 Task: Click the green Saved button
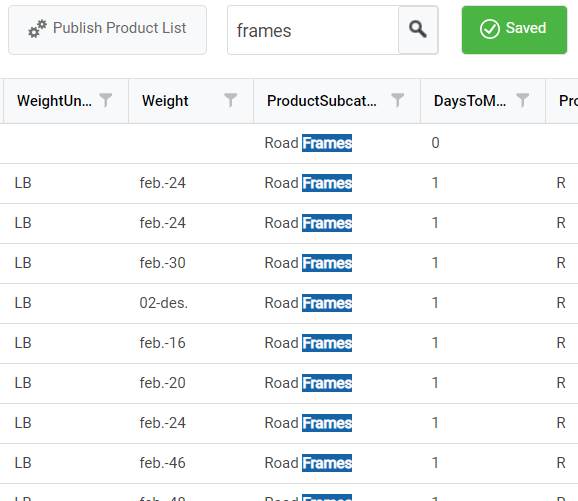click(x=514, y=30)
